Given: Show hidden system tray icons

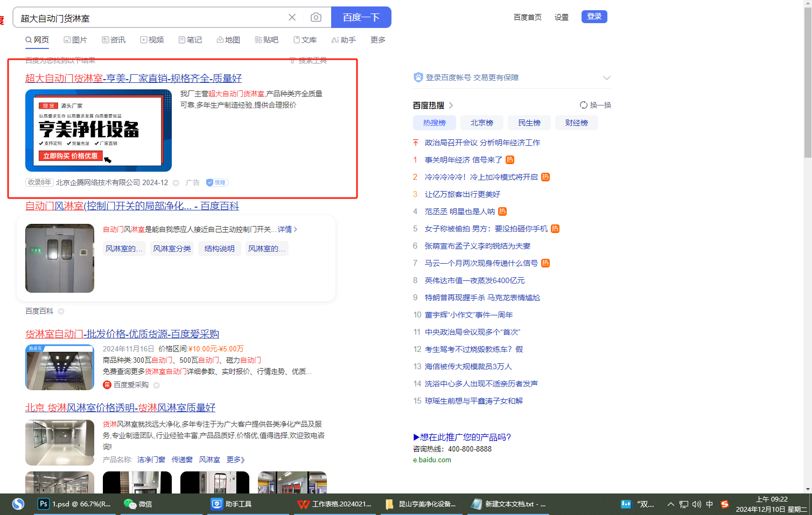Looking at the screenshot, I should point(670,504).
